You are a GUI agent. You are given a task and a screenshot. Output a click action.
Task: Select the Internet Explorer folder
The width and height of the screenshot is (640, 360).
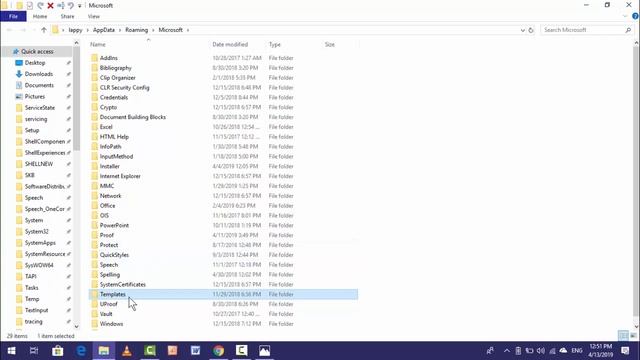[120, 176]
